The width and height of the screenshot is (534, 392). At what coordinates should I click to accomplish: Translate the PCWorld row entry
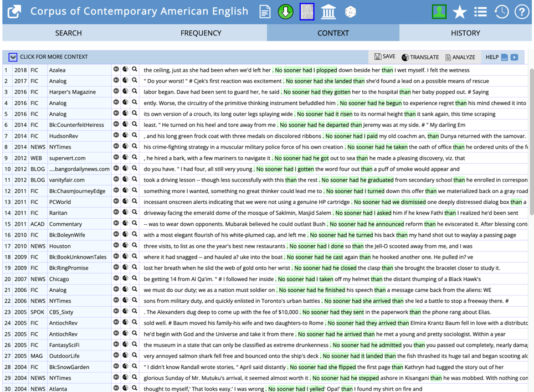[125, 201]
